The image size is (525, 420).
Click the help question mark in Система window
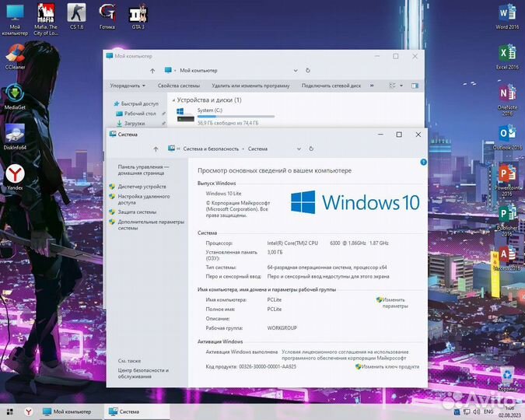click(423, 162)
